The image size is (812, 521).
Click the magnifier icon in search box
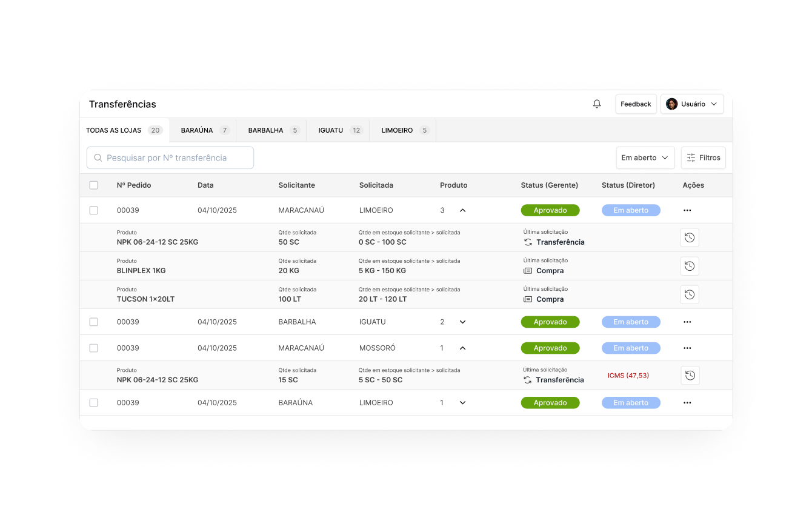(98, 158)
